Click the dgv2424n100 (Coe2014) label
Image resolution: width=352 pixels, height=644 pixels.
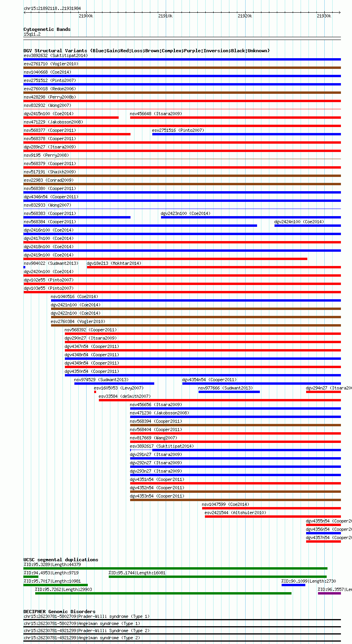point(299,222)
